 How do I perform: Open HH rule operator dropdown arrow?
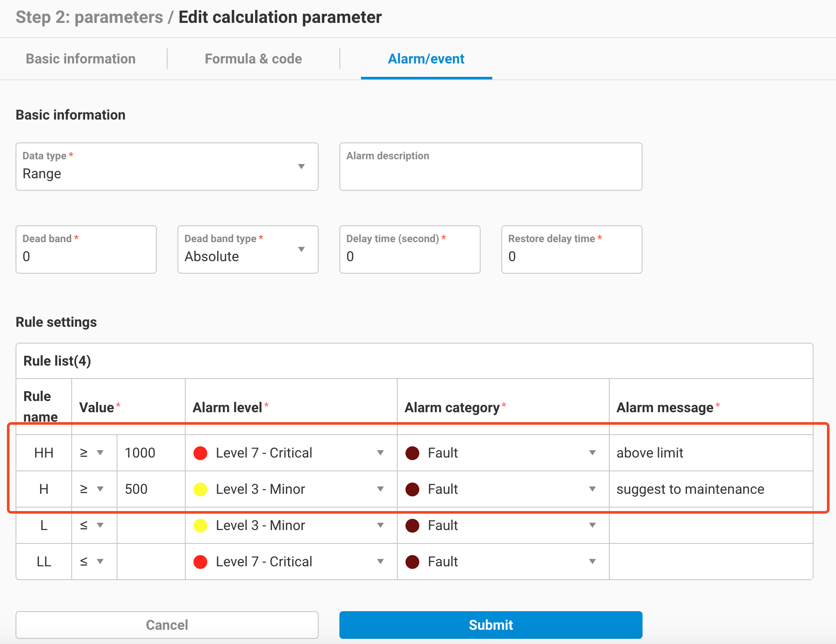100,453
